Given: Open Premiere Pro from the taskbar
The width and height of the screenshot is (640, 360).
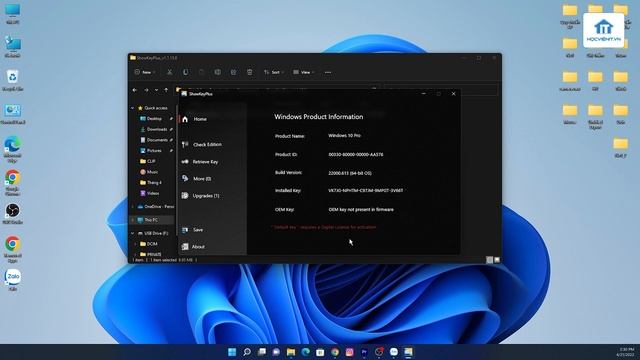Looking at the screenshot, I should [364, 352].
